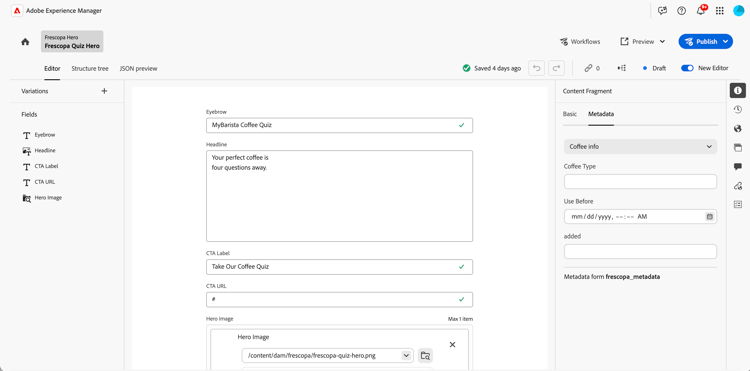Open the link references icon showing 0
Screen dimensions: 750x371
coord(592,68)
